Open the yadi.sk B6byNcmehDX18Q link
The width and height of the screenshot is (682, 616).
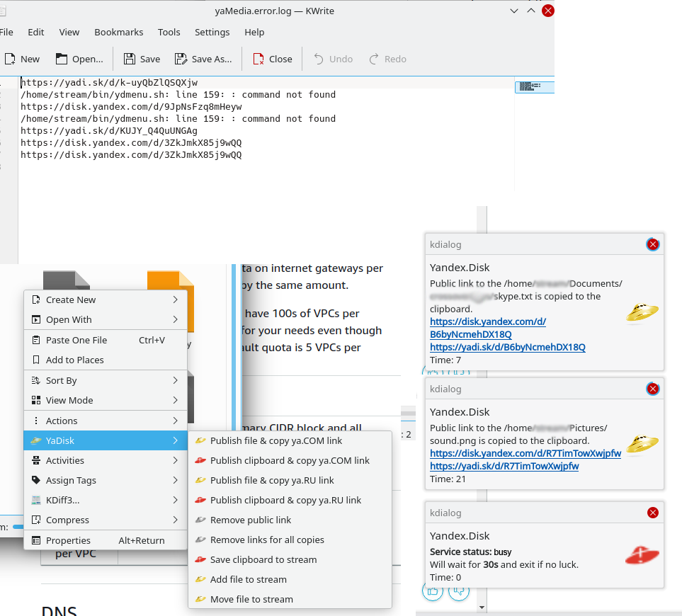coord(508,348)
